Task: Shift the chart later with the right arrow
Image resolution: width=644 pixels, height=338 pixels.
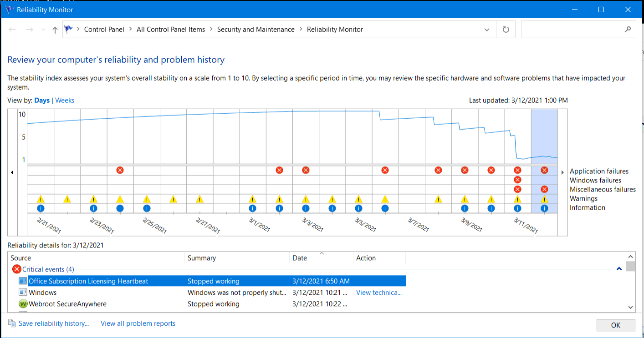Action: coord(563,172)
